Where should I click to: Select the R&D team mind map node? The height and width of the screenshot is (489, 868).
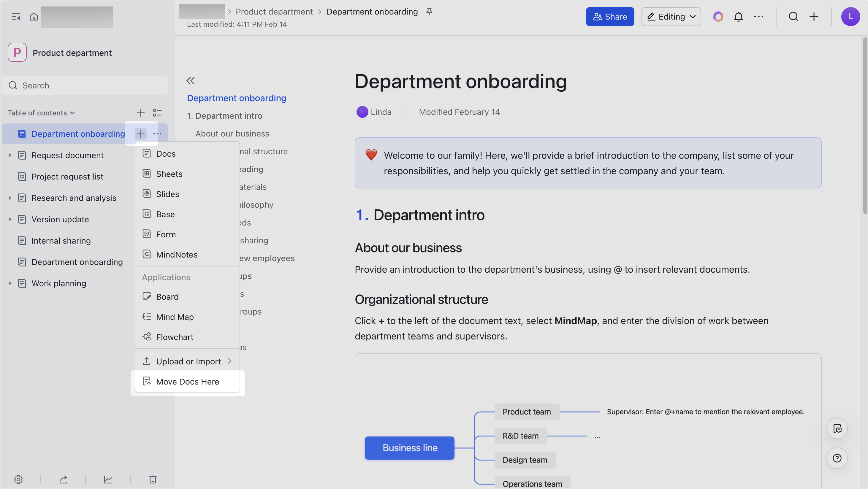coord(521,436)
